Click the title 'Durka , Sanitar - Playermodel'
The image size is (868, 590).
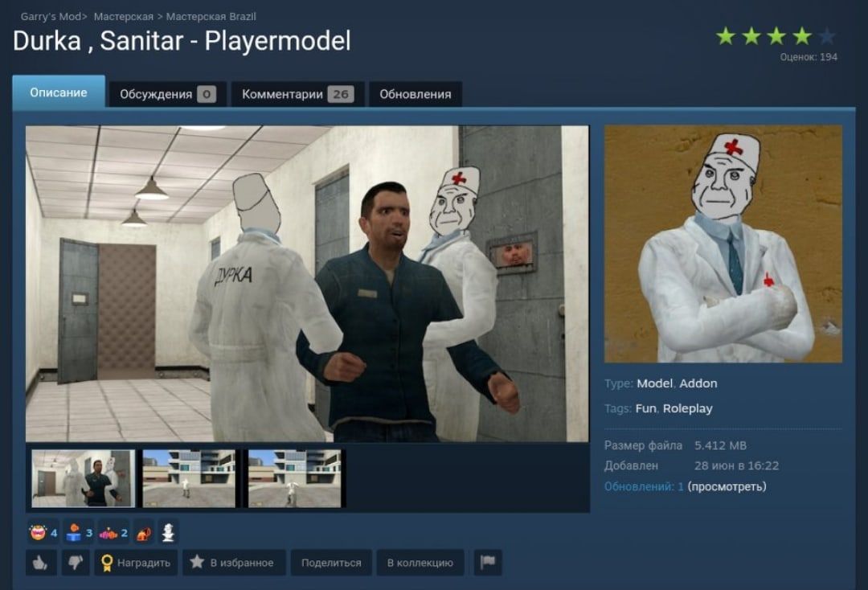182,41
